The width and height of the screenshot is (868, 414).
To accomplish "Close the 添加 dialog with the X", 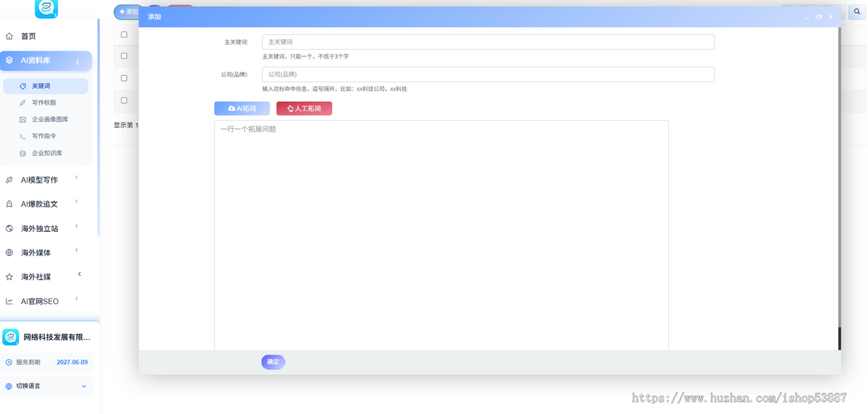I will [x=831, y=17].
